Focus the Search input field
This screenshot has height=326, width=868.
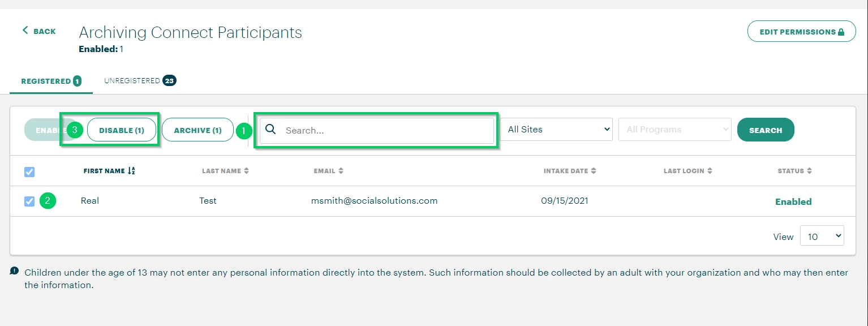point(377,130)
